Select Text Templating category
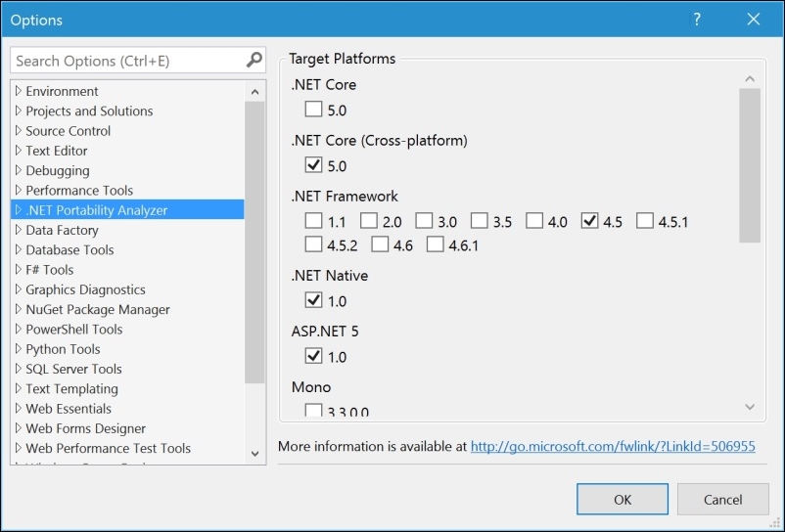 71,389
